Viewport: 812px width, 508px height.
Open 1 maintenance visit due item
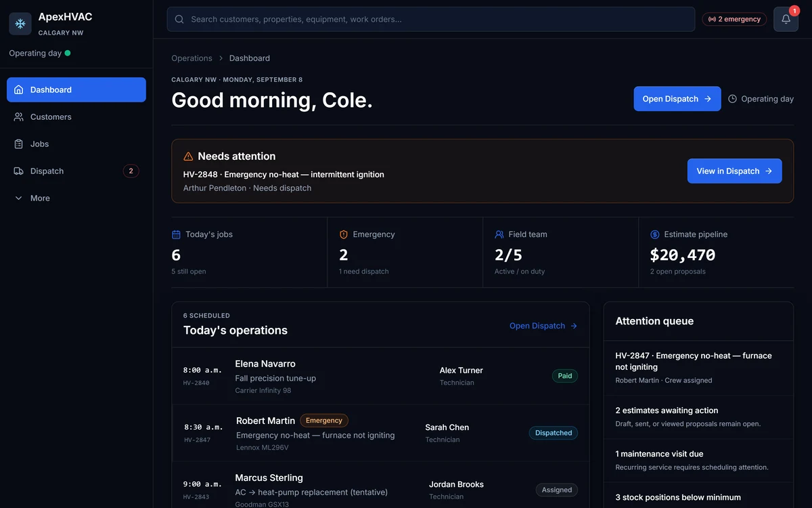[x=698, y=461]
